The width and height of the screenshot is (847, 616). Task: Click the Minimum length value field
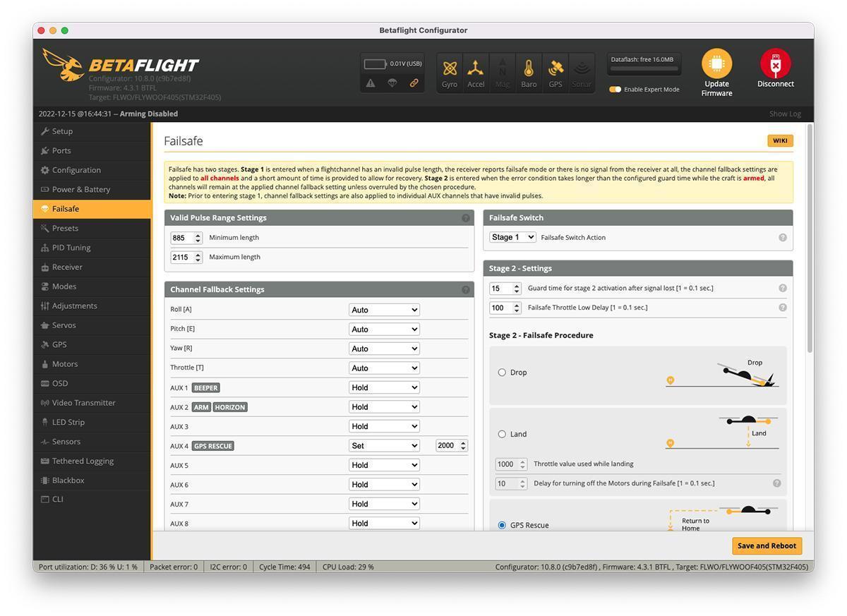[x=186, y=238]
